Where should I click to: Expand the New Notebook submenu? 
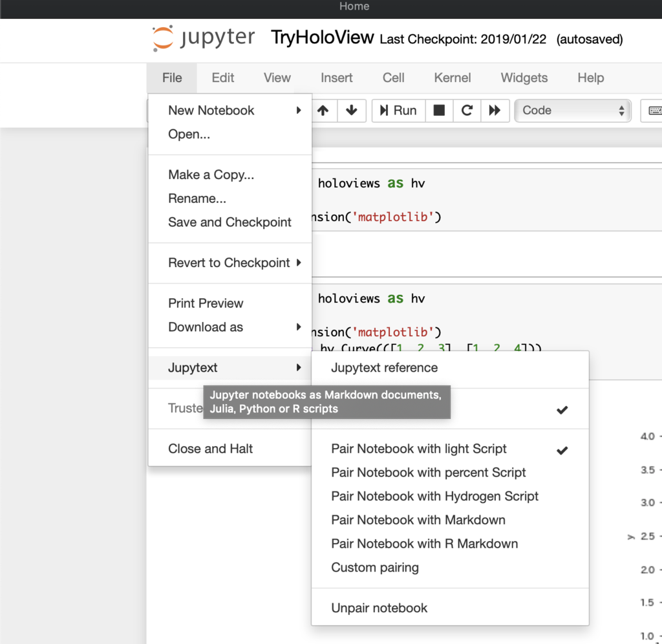point(211,111)
